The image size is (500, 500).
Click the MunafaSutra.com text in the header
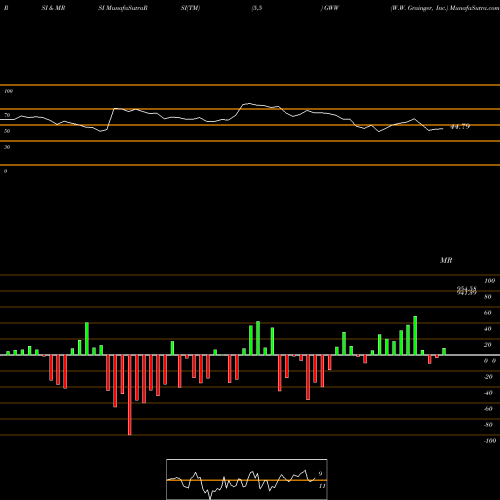tap(474, 8)
